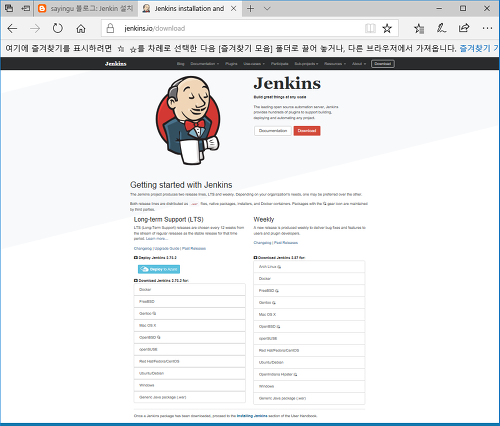
Task: Open Blog in the top navigation
Action: 181,64
